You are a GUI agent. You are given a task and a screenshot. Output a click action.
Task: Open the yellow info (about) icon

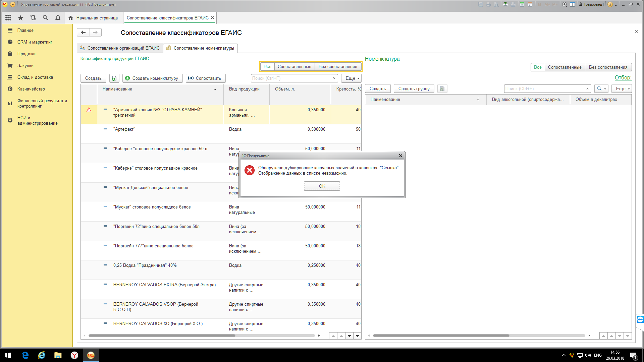tap(610, 4)
